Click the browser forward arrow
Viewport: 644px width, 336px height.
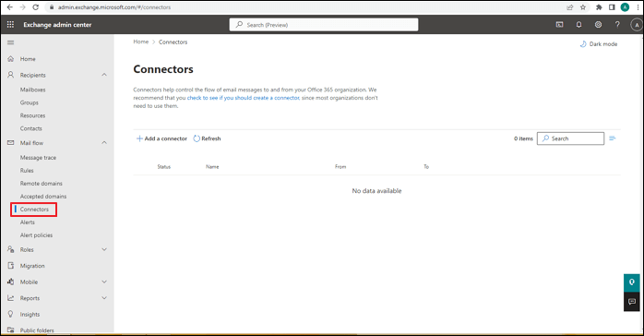pyautogui.click(x=22, y=7)
